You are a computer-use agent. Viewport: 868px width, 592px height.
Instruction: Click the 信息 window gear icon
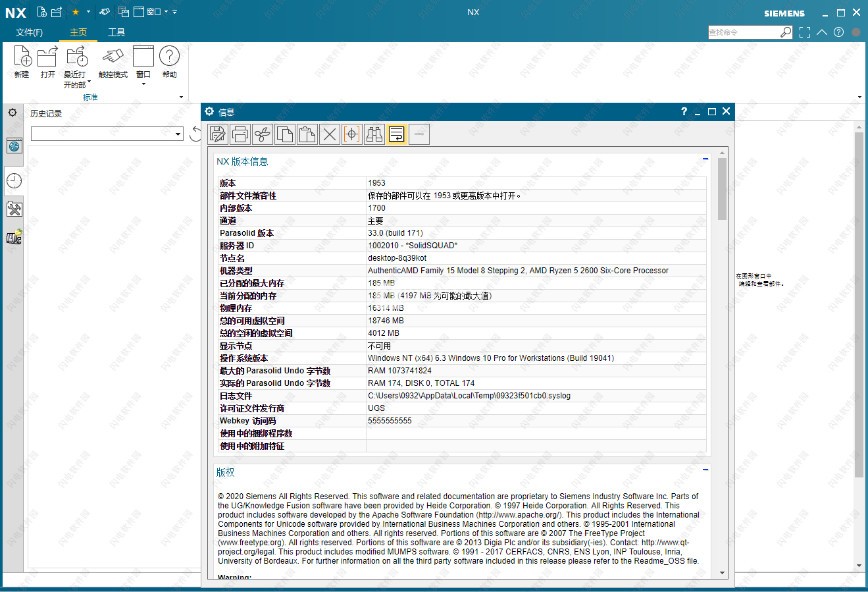point(209,111)
